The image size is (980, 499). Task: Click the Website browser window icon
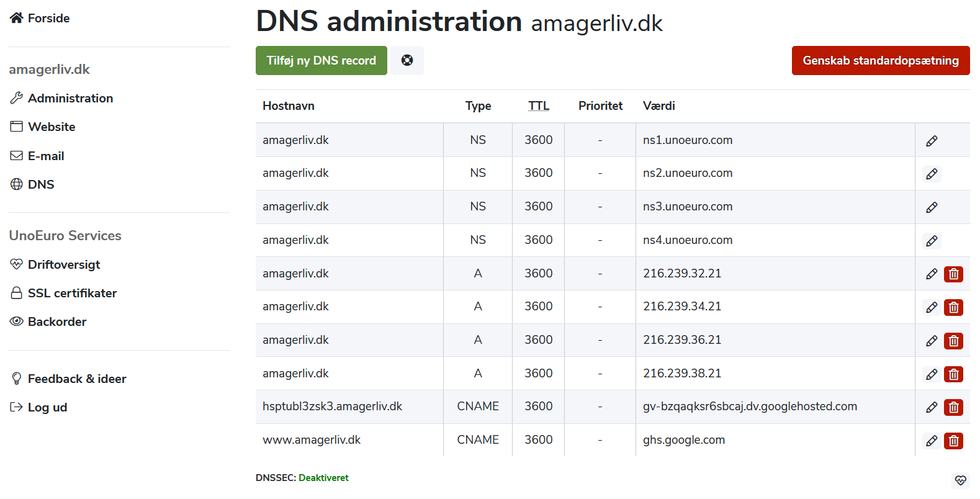click(16, 126)
